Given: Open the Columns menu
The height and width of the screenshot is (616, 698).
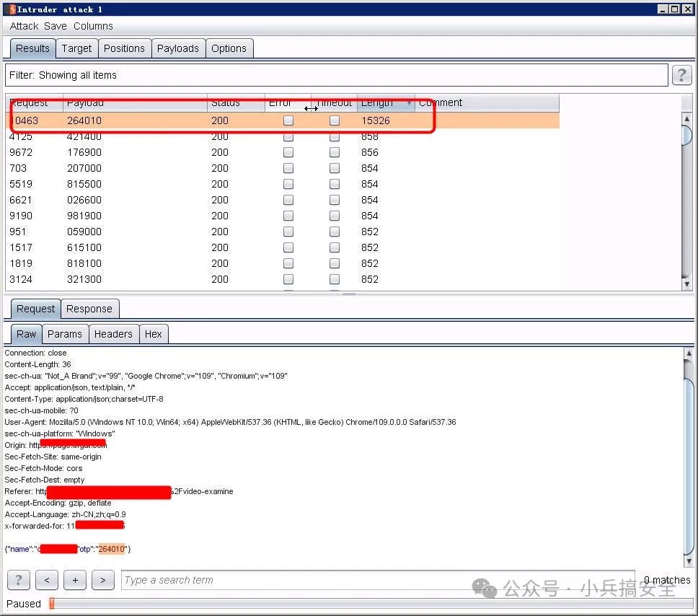Looking at the screenshot, I should click(93, 26).
